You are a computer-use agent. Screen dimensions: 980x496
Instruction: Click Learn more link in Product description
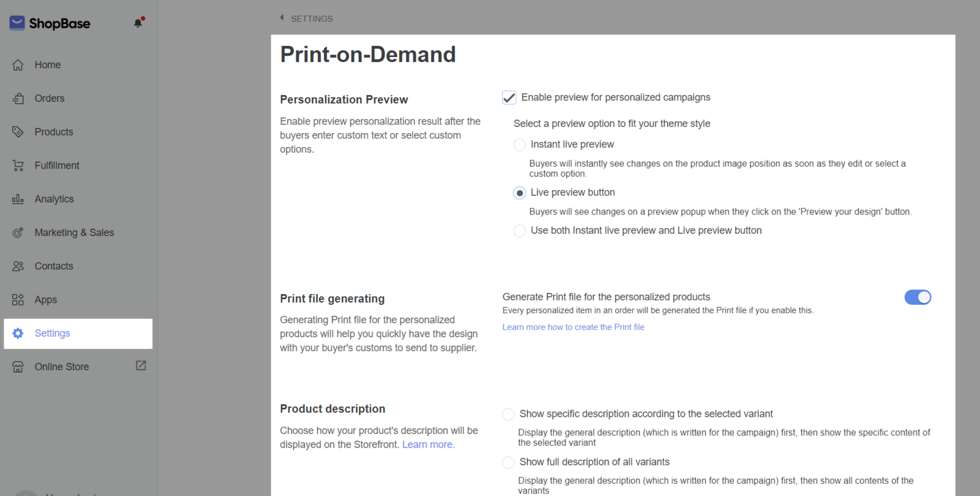(x=428, y=444)
